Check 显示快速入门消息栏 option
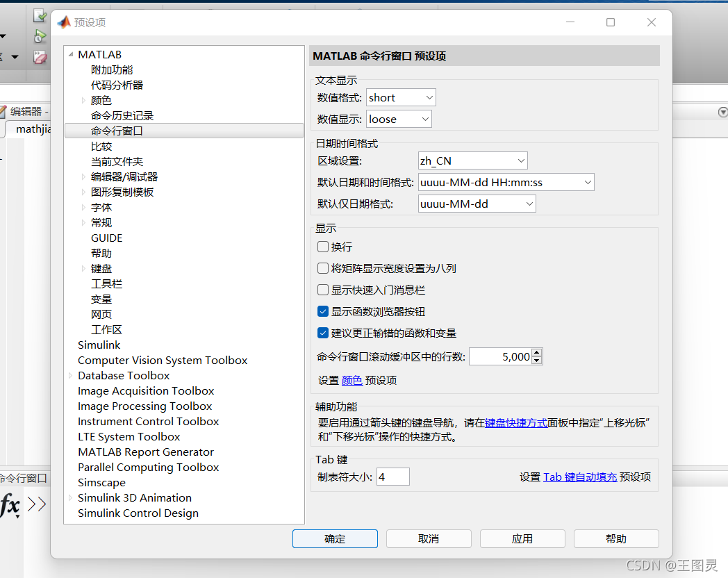The image size is (728, 578). point(323,290)
